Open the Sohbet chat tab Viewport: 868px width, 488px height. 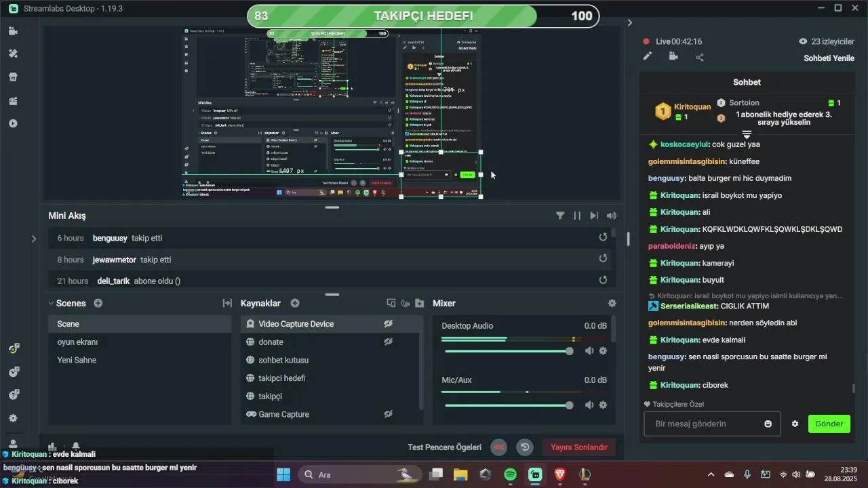click(747, 82)
